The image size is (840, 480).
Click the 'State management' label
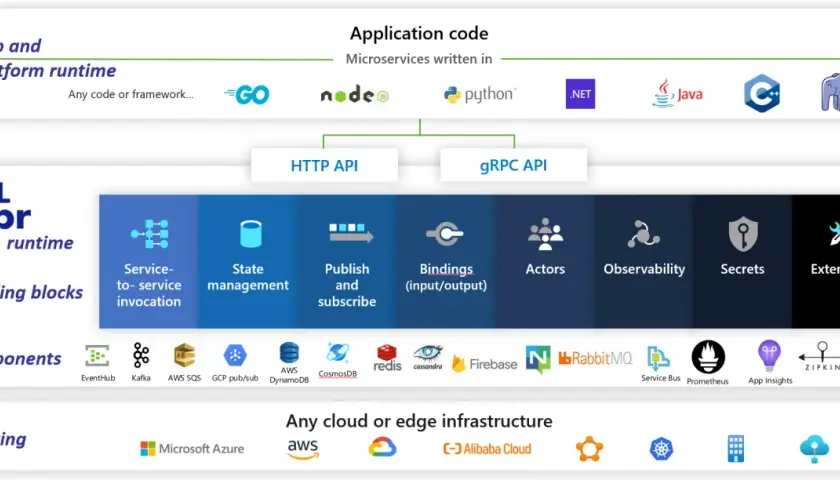coord(248,277)
